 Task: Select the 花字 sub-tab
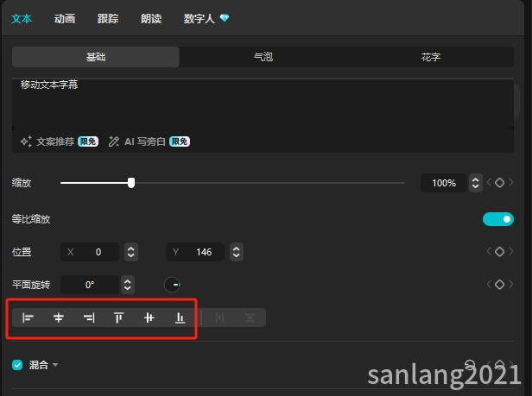pos(431,57)
